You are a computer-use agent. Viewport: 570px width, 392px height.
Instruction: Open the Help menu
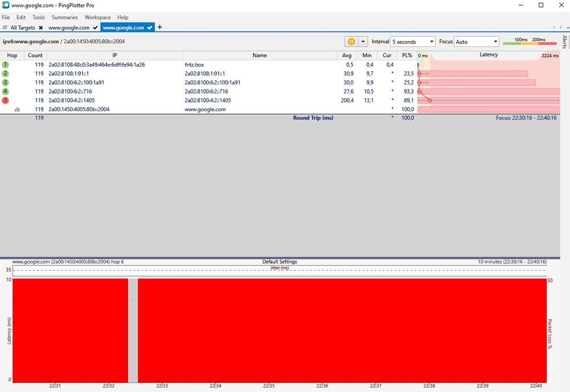(x=123, y=17)
